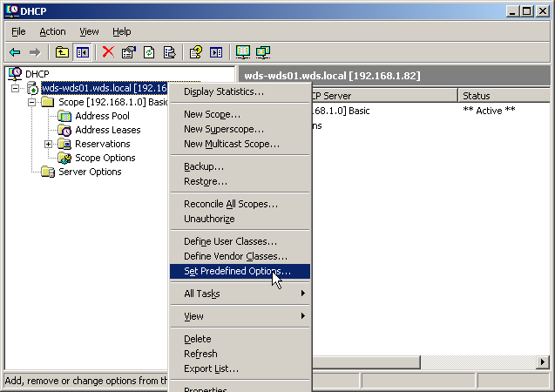Image resolution: width=555 pixels, height=392 pixels.
Task: Choose Backup from context menu
Action: (240, 166)
